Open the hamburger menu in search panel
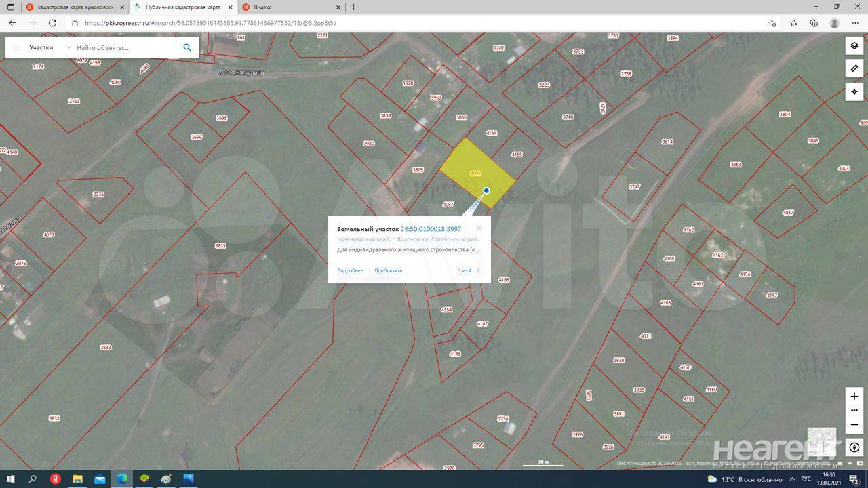 pyautogui.click(x=16, y=47)
